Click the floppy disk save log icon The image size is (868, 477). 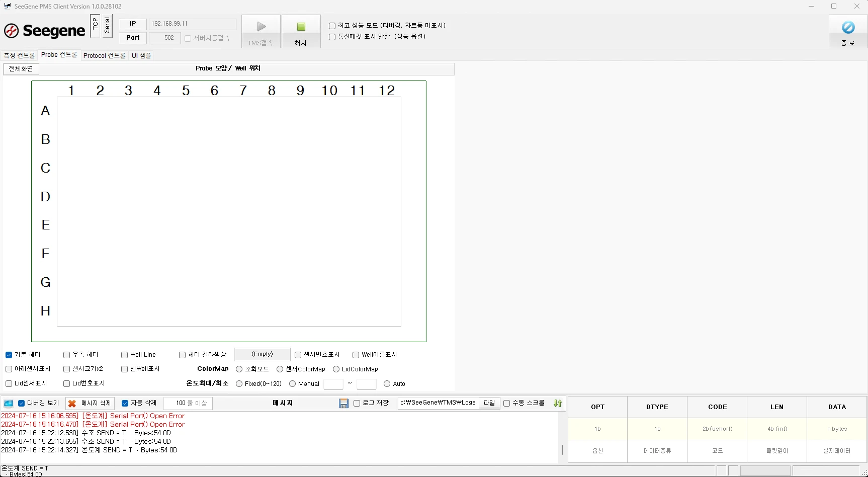[343, 404]
